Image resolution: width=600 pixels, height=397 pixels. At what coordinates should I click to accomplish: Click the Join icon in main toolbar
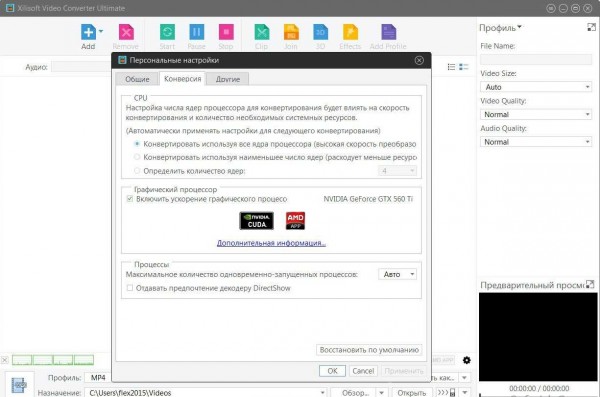291,32
